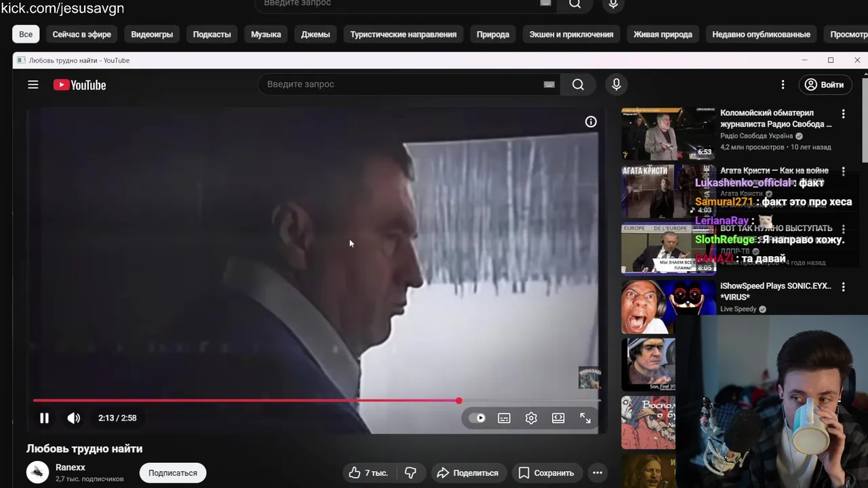Maximize the Любовь трудно найти window
This screenshot has width=868, height=488.
click(831, 60)
